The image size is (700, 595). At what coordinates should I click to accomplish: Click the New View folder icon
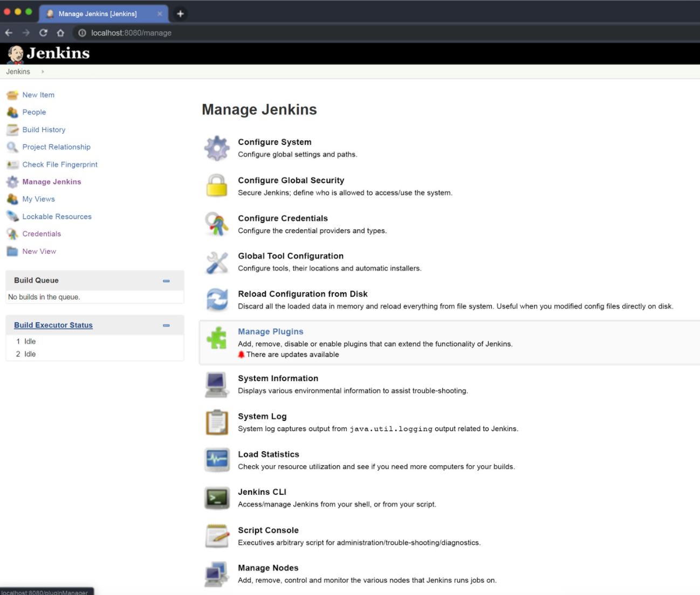tap(12, 251)
